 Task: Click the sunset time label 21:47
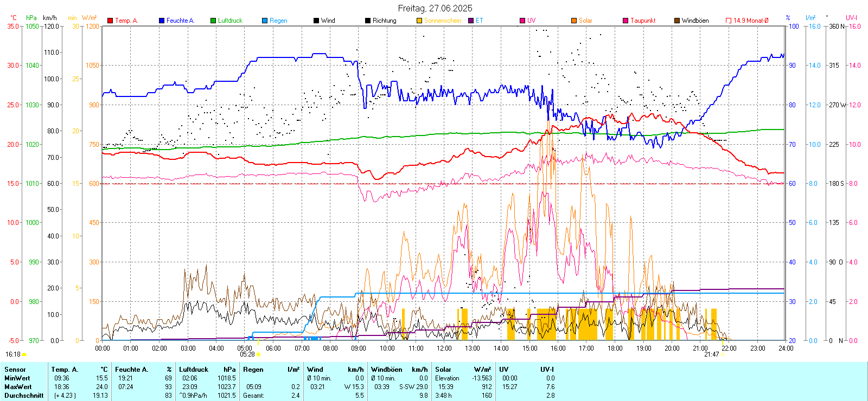click(711, 354)
